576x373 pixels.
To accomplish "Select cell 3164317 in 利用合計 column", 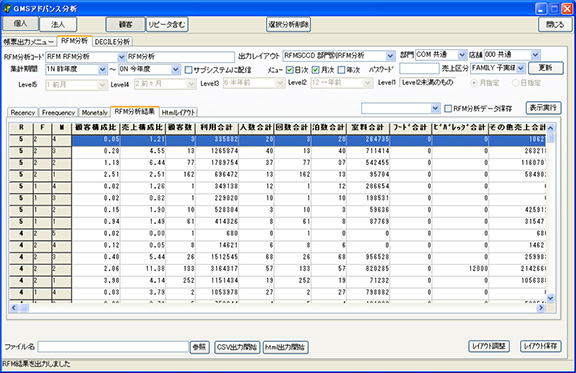I will click(217, 269).
